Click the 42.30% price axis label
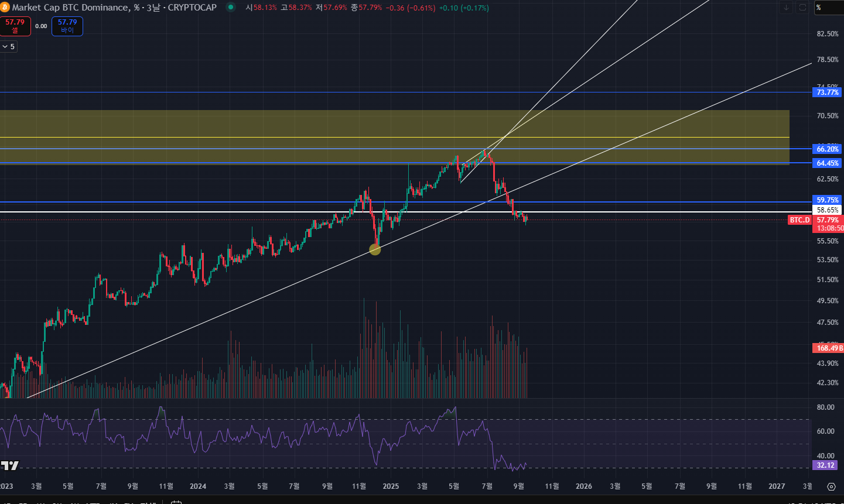Viewport: 844px width, 504px height. click(828, 383)
